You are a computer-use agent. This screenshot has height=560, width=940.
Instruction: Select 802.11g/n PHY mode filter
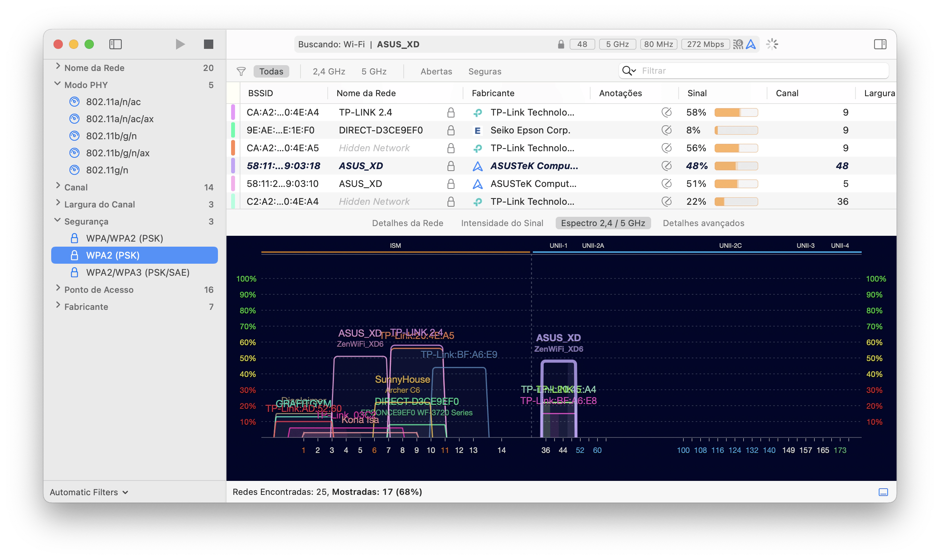point(134,170)
